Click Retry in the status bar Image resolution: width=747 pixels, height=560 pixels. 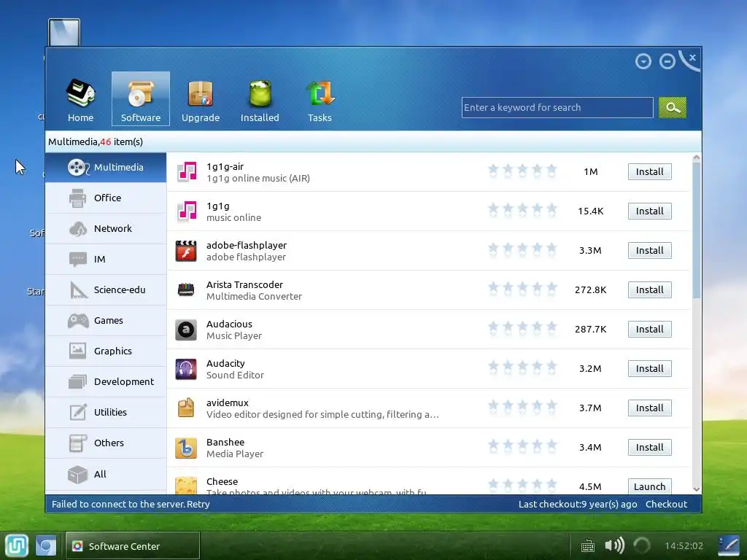(198, 505)
